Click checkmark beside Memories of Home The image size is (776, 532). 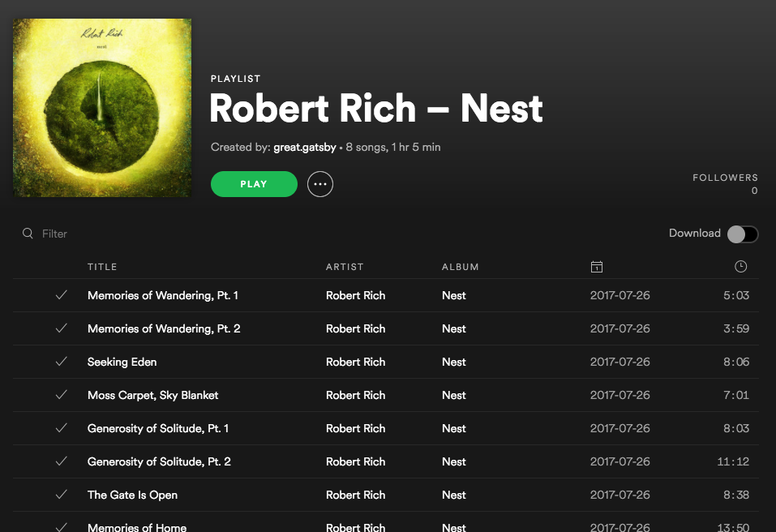(62, 526)
